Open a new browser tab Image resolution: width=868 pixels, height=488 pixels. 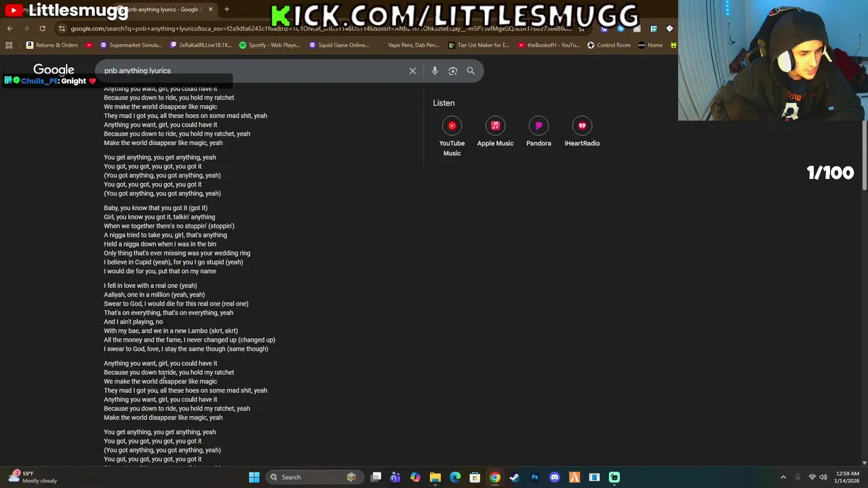226,9
